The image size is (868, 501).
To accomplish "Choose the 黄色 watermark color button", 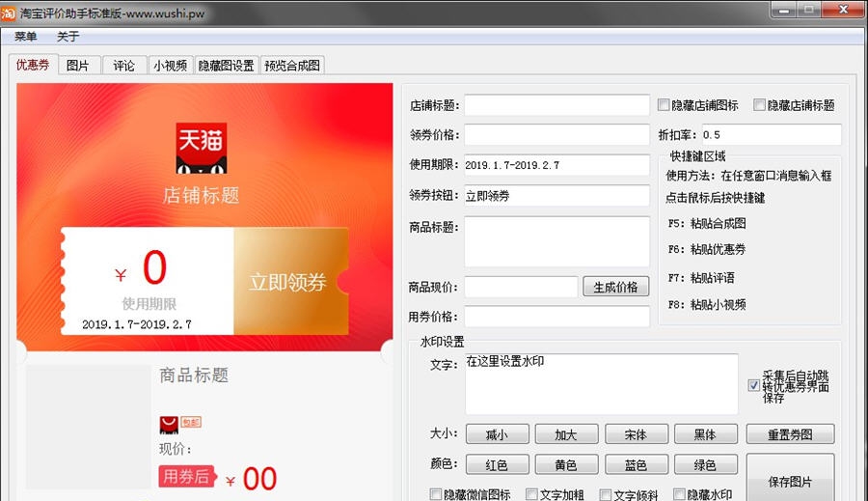I will click(x=566, y=464).
